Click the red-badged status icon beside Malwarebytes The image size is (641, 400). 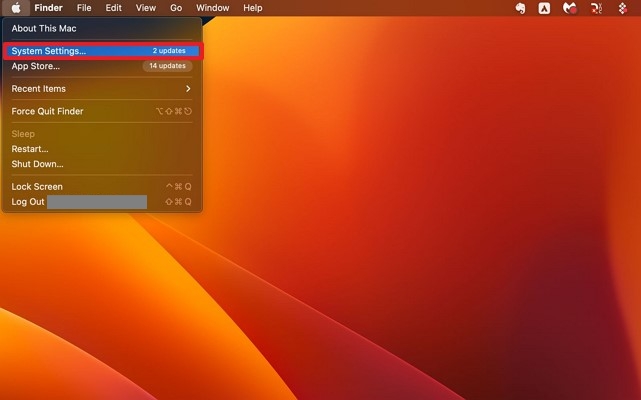pyautogui.click(x=597, y=8)
